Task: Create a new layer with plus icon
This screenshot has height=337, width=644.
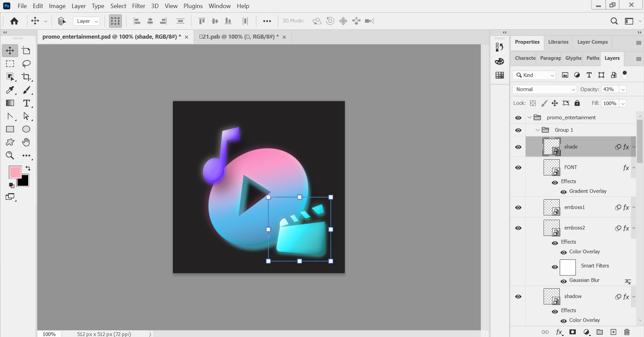Action: coord(613,332)
